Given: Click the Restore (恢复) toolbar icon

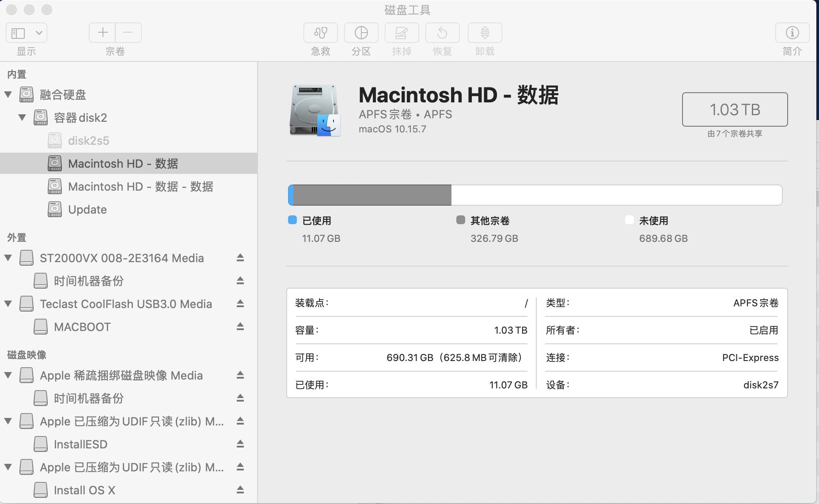Looking at the screenshot, I should pos(442,33).
